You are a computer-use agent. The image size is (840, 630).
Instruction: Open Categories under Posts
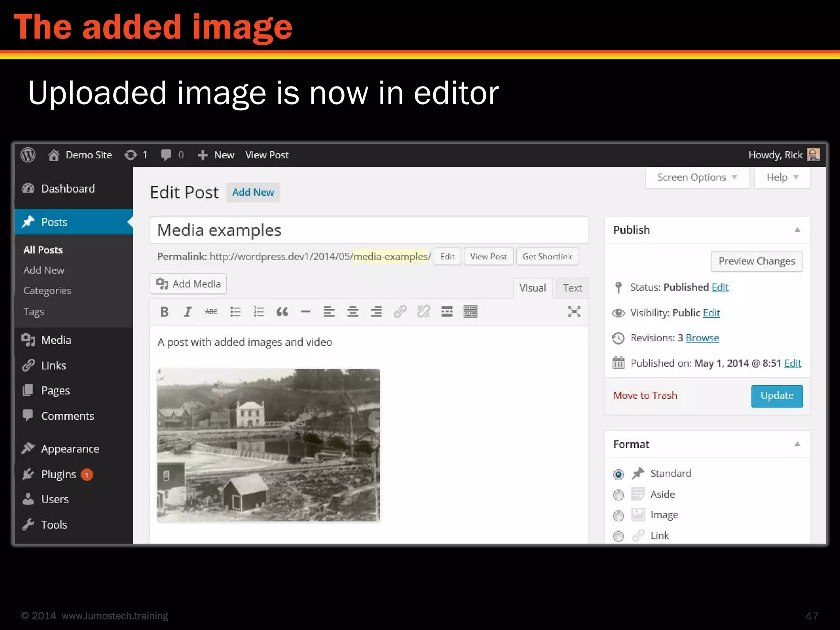47,290
